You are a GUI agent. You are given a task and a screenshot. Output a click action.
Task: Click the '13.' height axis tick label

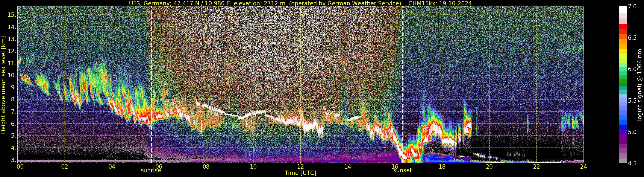click(x=12, y=39)
